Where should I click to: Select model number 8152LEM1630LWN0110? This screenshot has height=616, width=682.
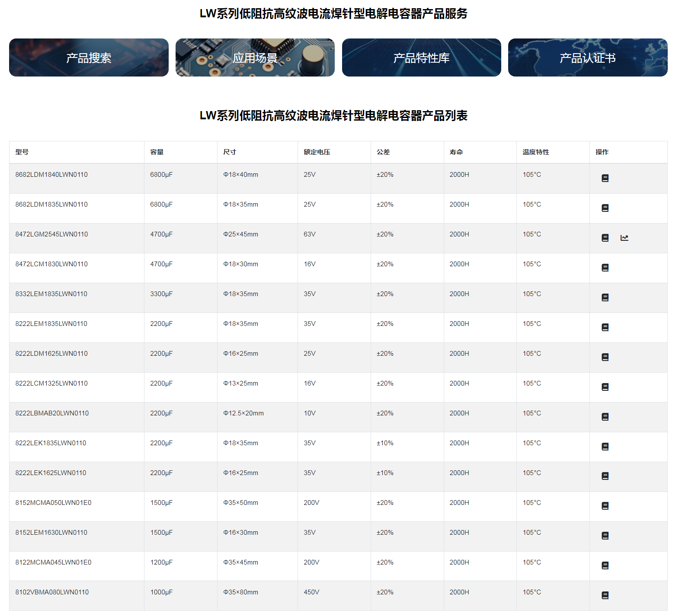pyautogui.click(x=51, y=533)
